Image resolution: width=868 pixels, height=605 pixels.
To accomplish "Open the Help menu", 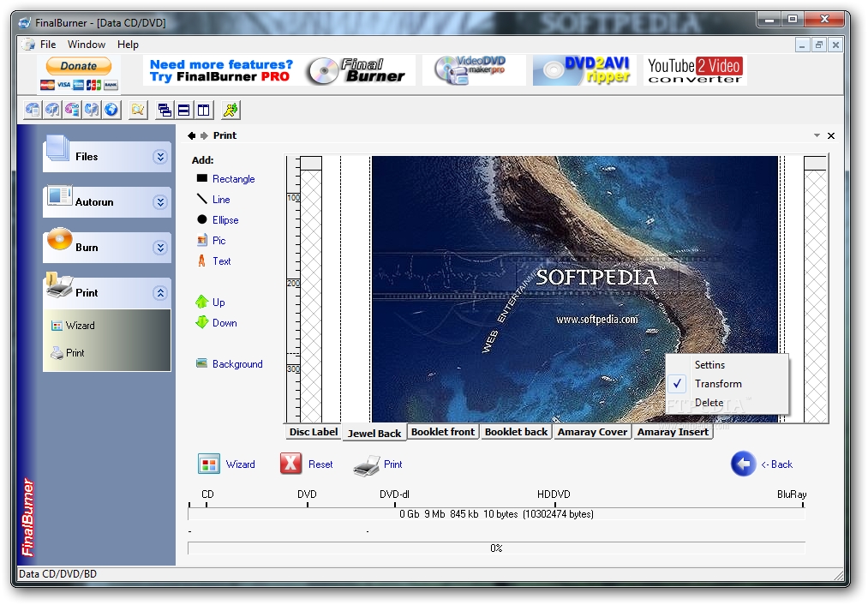I will (x=128, y=45).
